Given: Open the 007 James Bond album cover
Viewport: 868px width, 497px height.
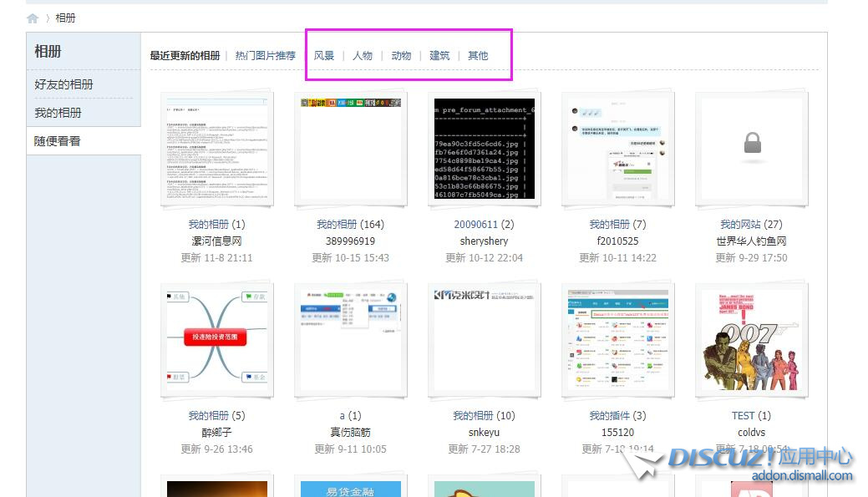Looking at the screenshot, I should point(752,339).
